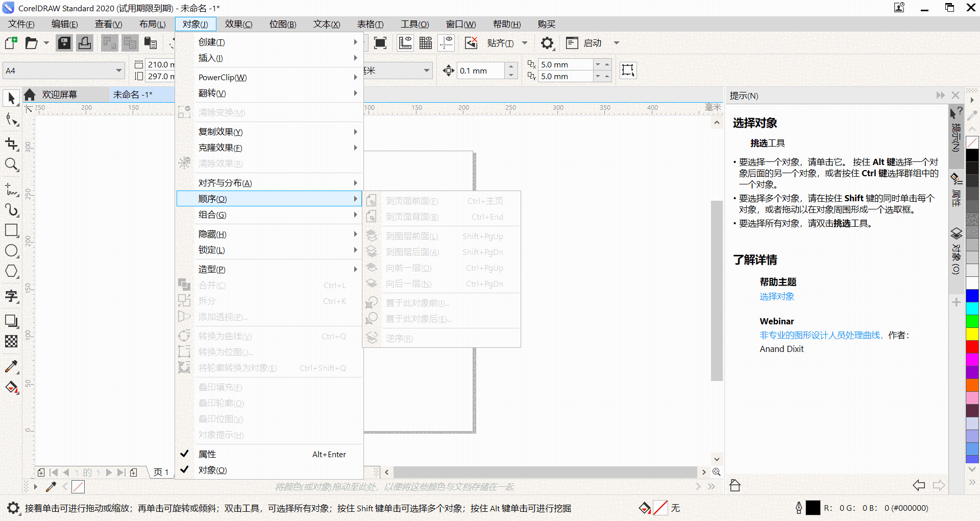Click the Save icon on the toolbar

[64, 43]
